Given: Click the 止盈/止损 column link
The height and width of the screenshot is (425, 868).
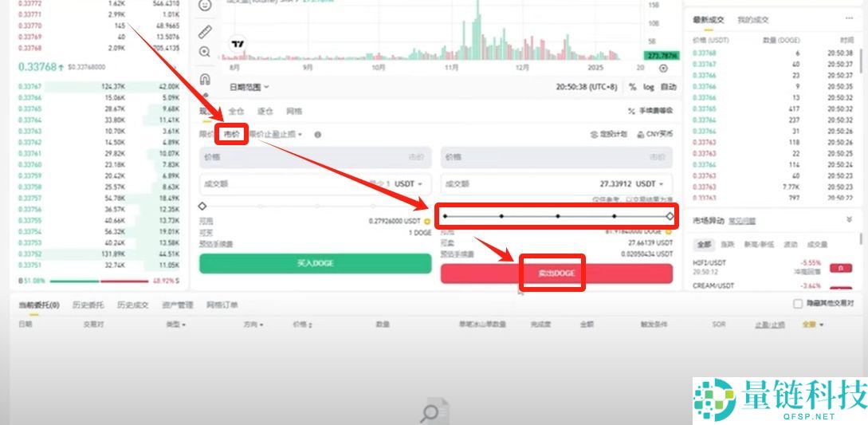Looking at the screenshot, I should click(770, 325).
